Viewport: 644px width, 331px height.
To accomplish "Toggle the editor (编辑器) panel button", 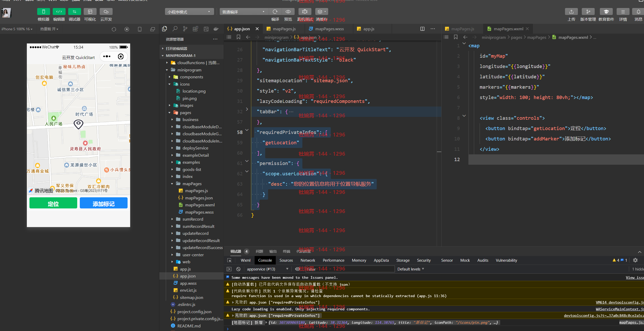I will 59,12.
